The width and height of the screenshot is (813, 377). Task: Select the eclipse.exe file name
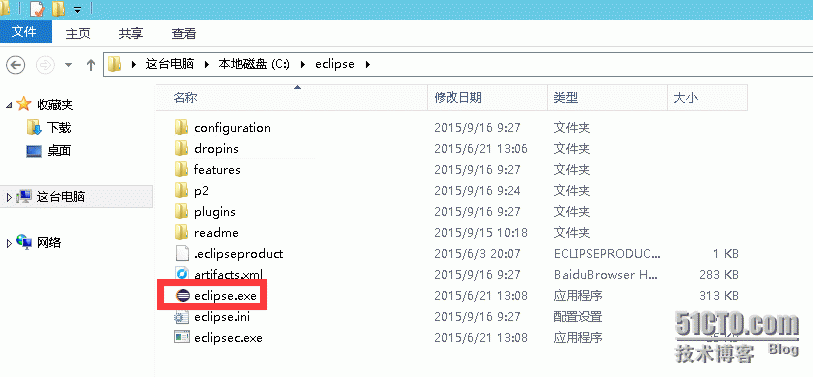click(x=226, y=296)
